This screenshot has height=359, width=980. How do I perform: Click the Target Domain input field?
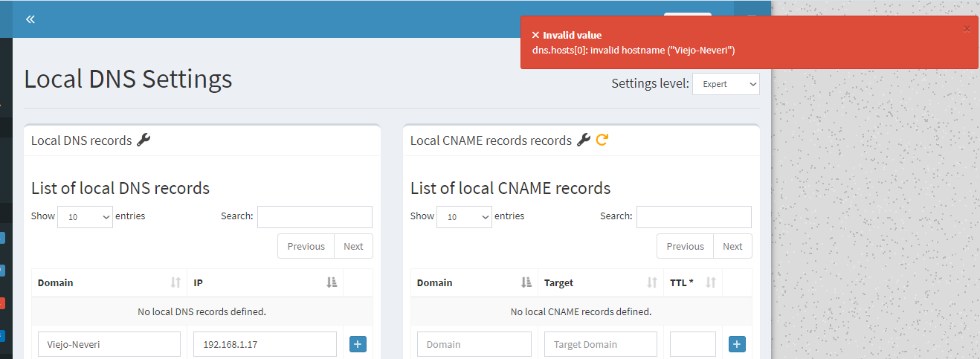point(601,344)
